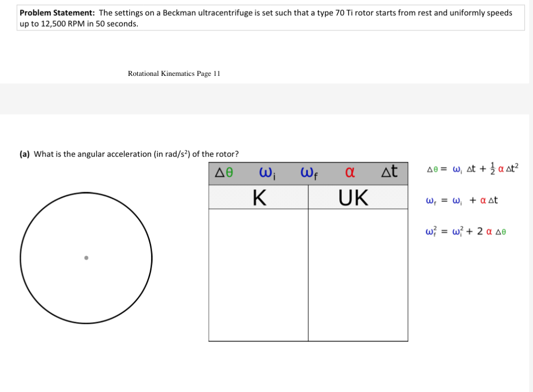Click the gray page separator band
Image resolution: width=533 pixels, height=392 pixels.
coord(266,99)
